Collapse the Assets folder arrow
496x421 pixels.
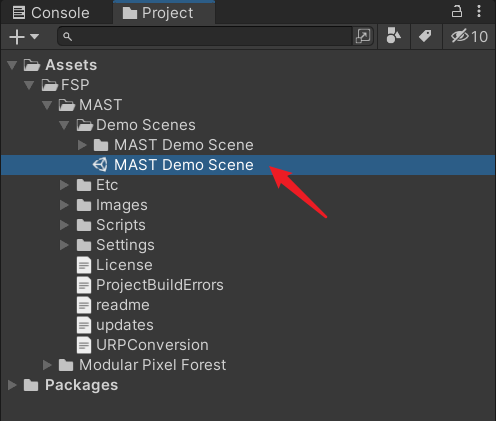(12, 65)
